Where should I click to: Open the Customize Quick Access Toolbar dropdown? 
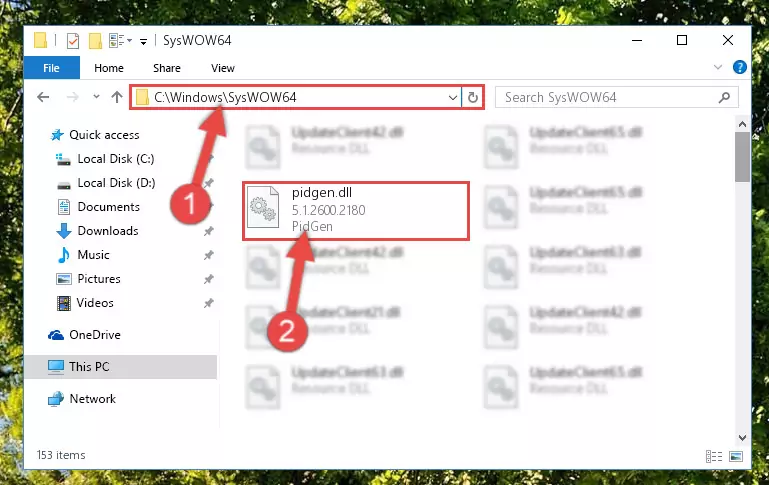tap(143, 41)
